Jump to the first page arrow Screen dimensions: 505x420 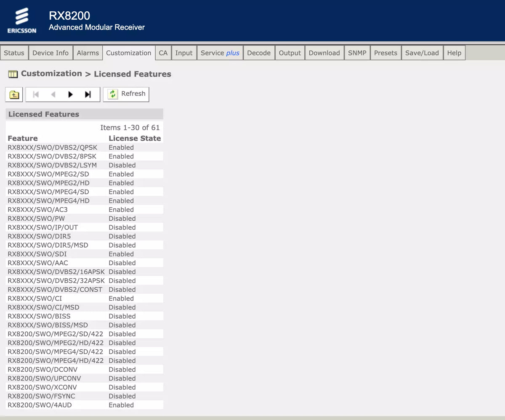36,95
